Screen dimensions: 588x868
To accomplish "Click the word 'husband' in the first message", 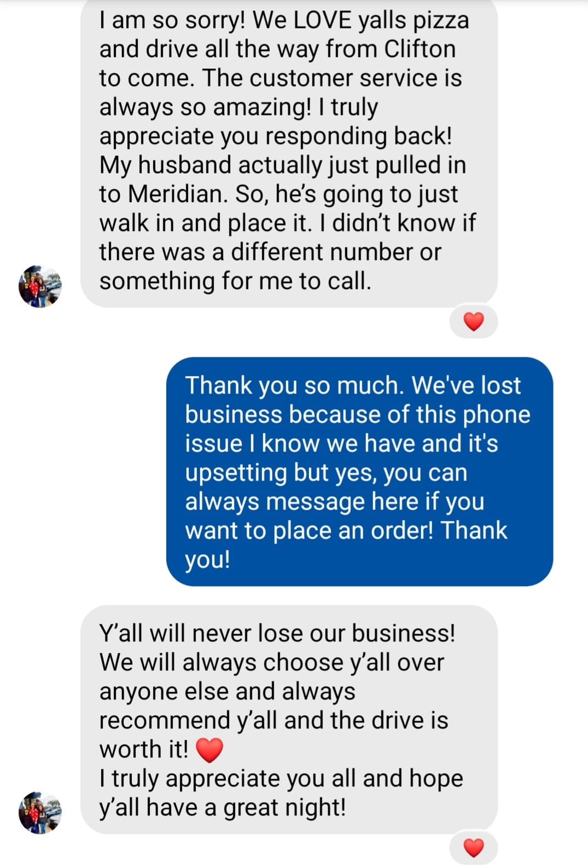I will click(184, 165).
